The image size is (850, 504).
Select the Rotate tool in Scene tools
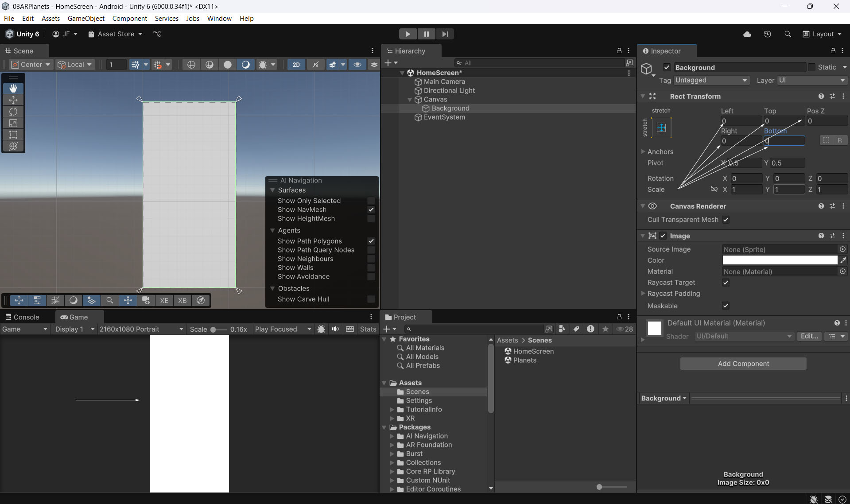(x=13, y=112)
